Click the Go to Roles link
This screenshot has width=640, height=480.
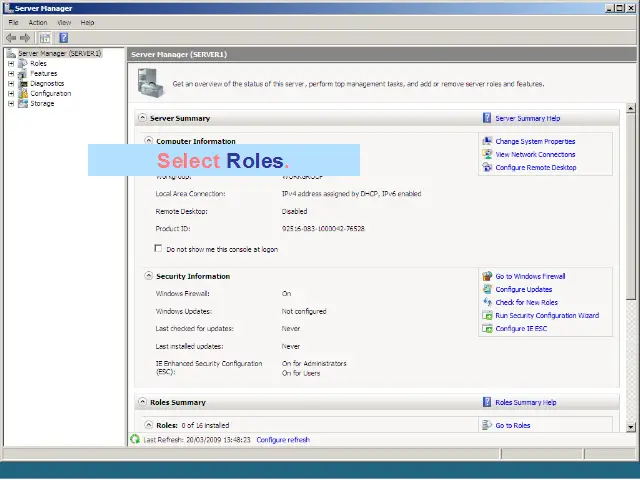click(513, 425)
